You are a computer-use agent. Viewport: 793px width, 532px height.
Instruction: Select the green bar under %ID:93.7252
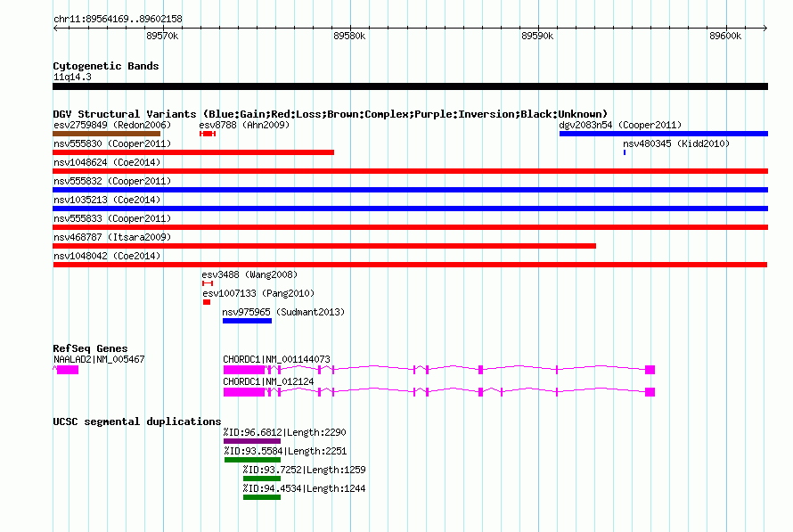[x=261, y=479]
